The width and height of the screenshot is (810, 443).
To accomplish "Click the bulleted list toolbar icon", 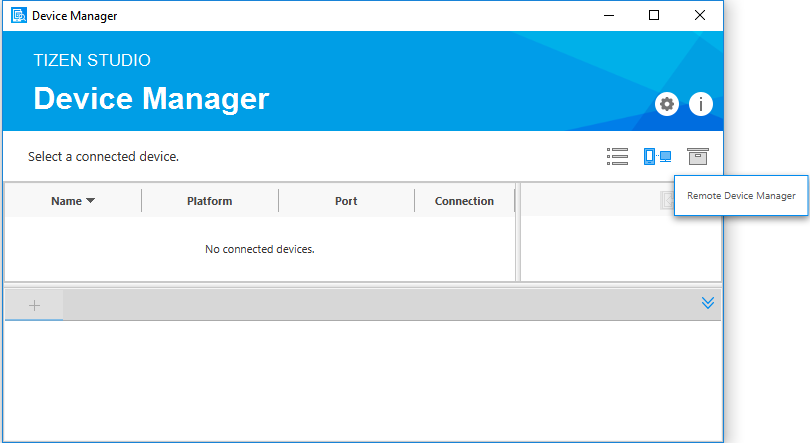I will pos(617,157).
